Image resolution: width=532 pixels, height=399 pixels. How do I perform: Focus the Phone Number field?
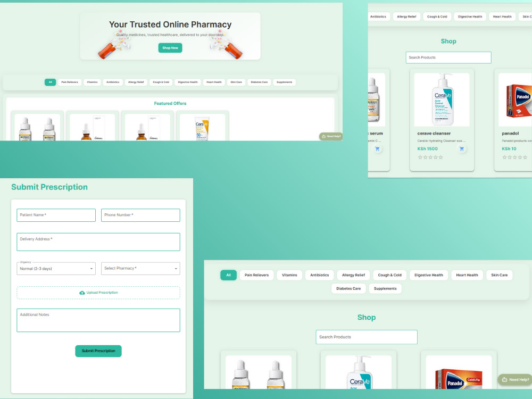(140, 215)
